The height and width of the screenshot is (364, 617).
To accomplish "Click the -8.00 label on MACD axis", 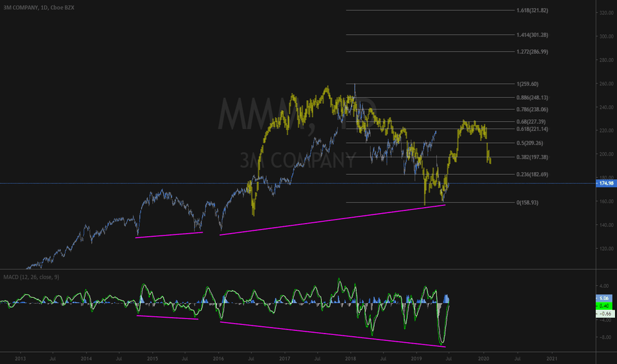I will pos(605,338).
